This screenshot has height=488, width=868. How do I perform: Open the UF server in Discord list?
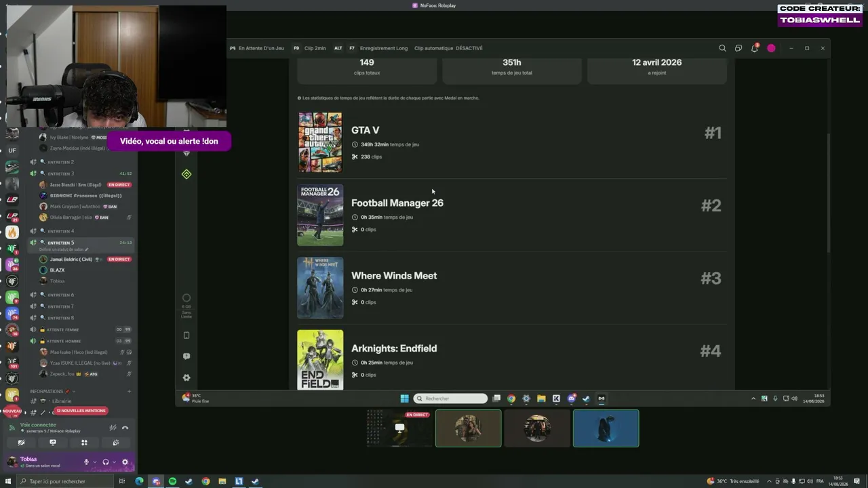click(12, 150)
